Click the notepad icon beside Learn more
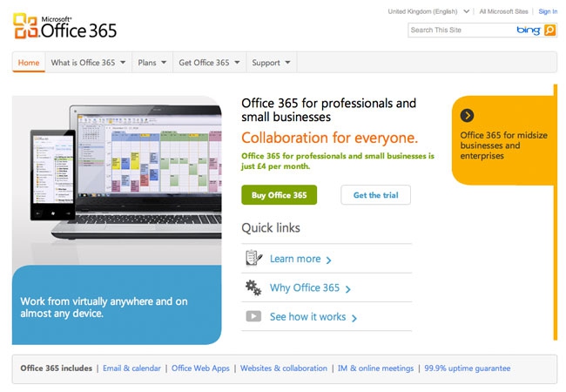566x392 pixels. [x=253, y=258]
